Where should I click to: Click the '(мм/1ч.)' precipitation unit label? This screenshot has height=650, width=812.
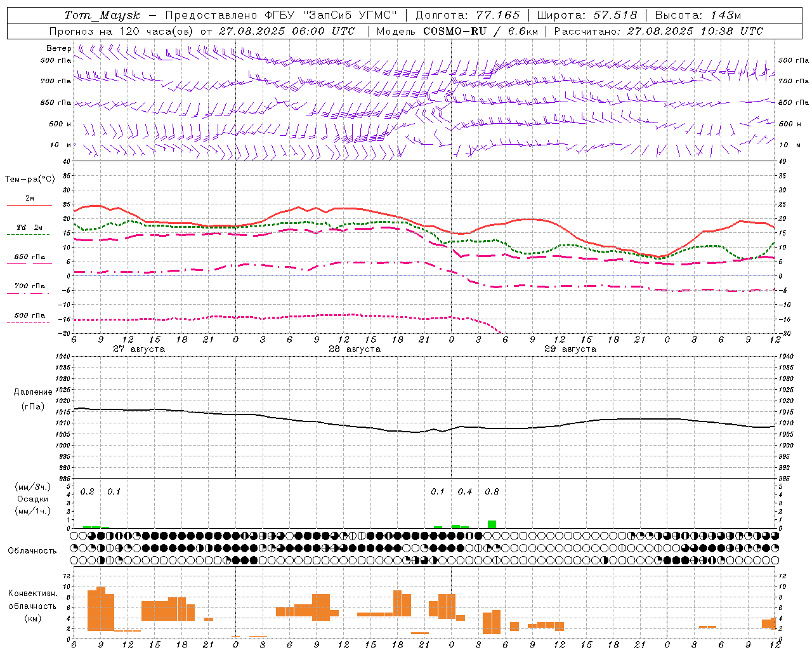(33, 511)
